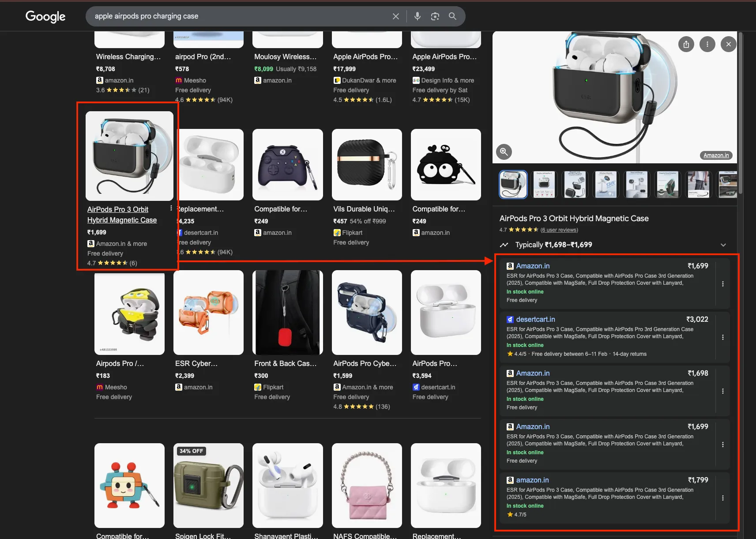Open options for Amazon.in ₹1,699 first offer

coord(723,284)
